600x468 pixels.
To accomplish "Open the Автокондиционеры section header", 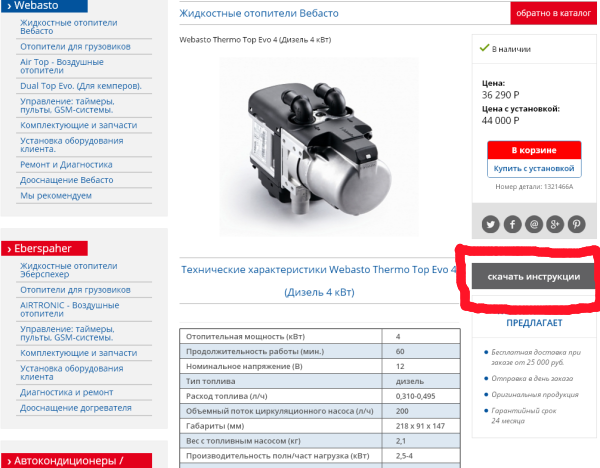I will 77,461.
